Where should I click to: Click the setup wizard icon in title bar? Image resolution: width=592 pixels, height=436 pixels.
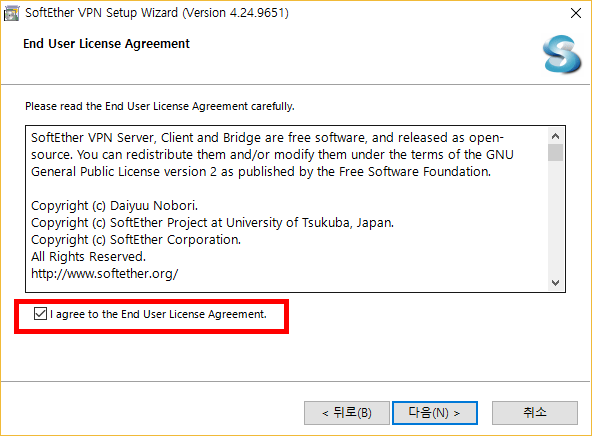point(11,13)
